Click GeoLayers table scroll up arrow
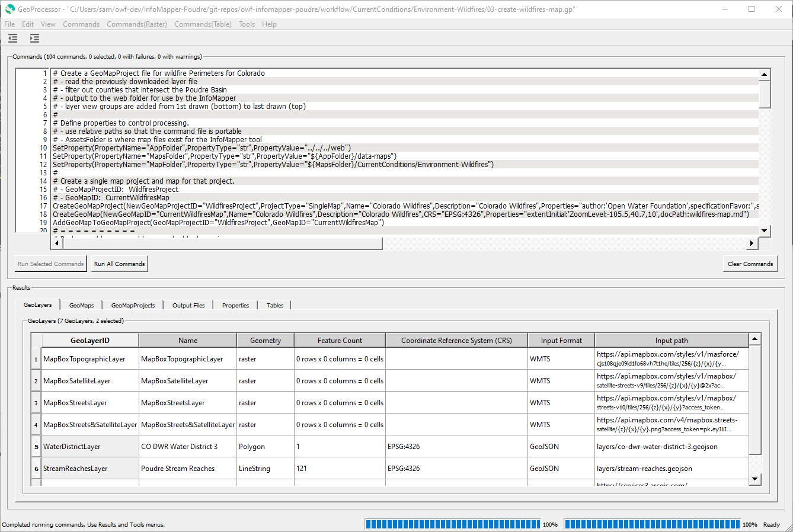 pyautogui.click(x=754, y=339)
